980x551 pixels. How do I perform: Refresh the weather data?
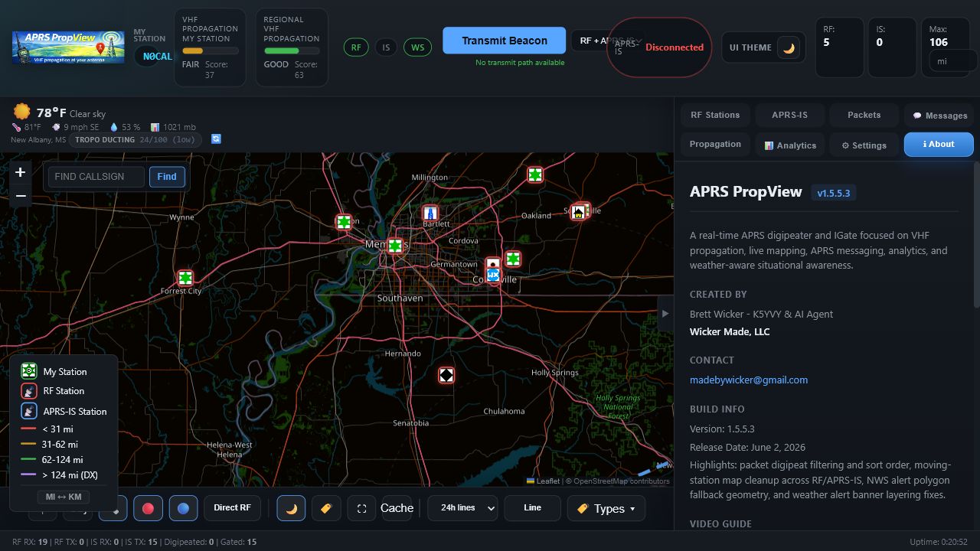tap(216, 139)
